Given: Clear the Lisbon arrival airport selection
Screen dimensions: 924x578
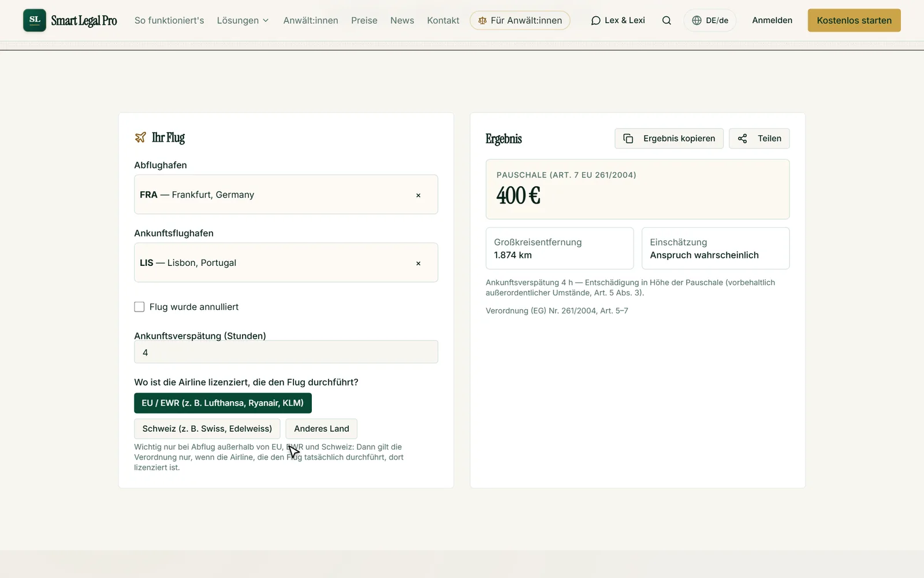Looking at the screenshot, I should (x=418, y=264).
